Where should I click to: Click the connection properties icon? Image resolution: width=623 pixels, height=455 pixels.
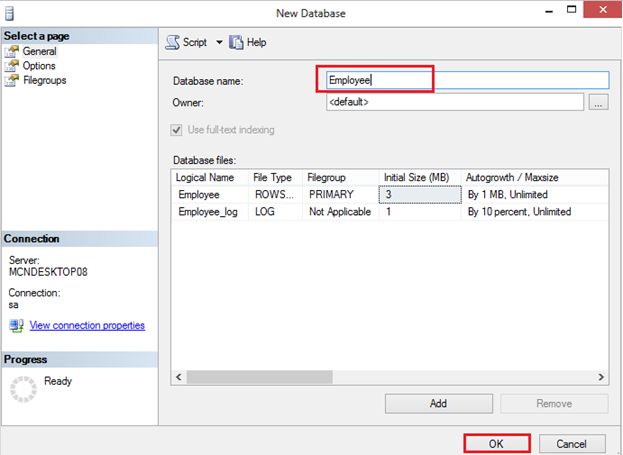[17, 326]
